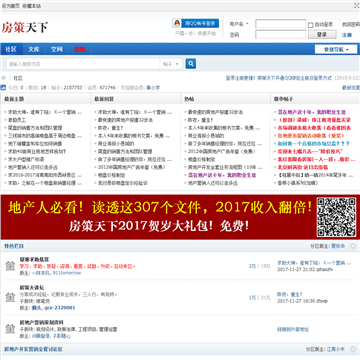The height and width of the screenshot is (360, 360).
Task: Click the 热帖 column header
Action: (189, 99)
